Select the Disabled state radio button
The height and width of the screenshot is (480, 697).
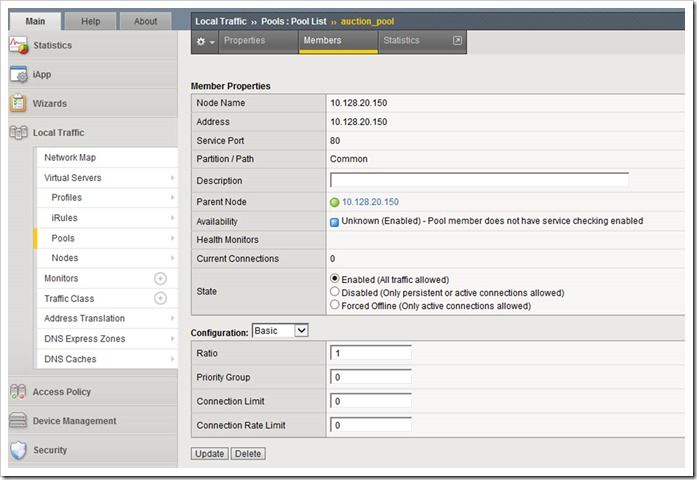point(335,293)
